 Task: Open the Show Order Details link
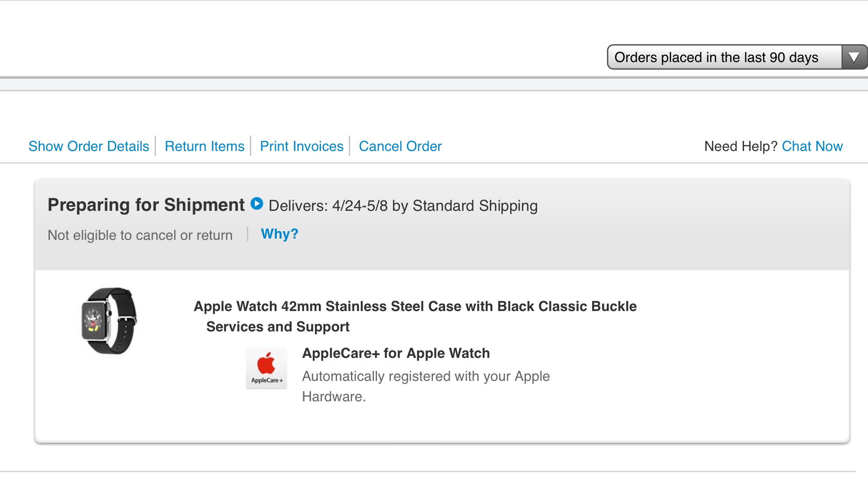89,147
